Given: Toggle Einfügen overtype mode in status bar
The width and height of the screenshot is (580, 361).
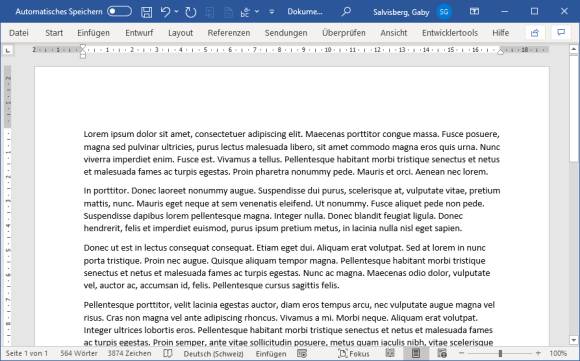Looking at the screenshot, I should [x=271, y=354].
